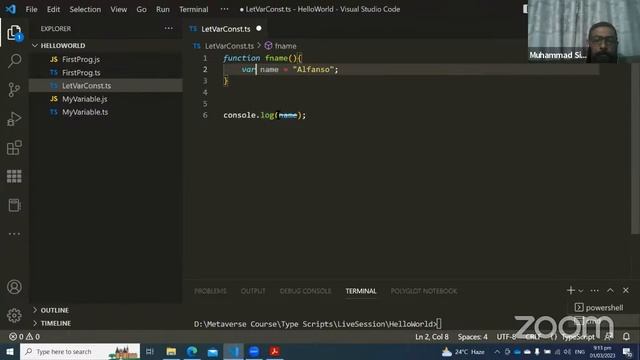
Task: Select powershell terminal instance
Action: click(x=599, y=307)
